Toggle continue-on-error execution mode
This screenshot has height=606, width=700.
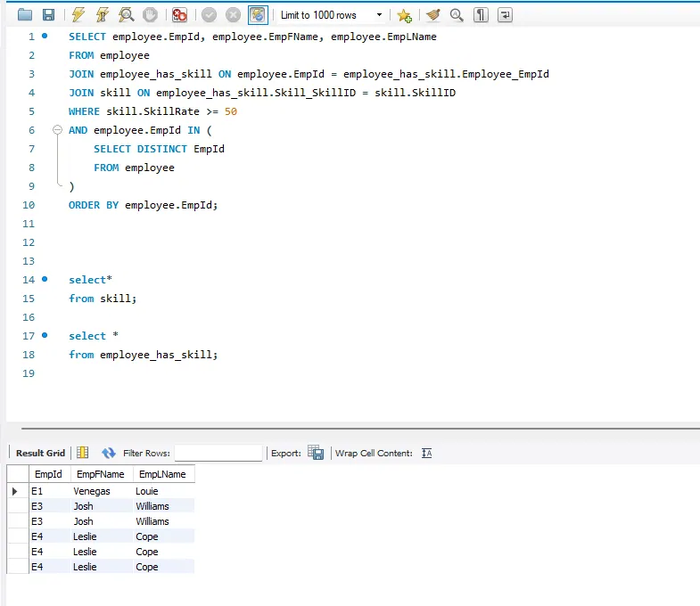[179, 15]
